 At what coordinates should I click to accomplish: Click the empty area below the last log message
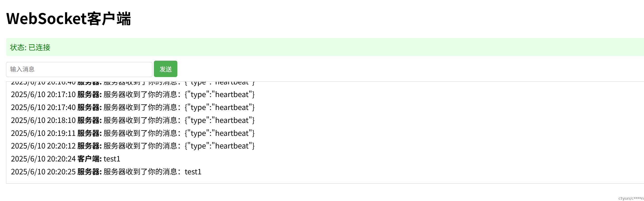pos(325,180)
